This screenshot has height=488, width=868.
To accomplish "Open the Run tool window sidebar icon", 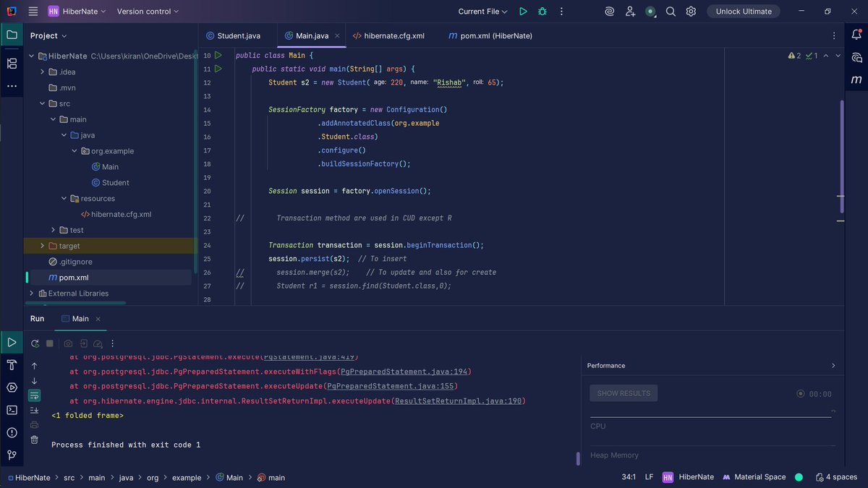I will (12, 343).
